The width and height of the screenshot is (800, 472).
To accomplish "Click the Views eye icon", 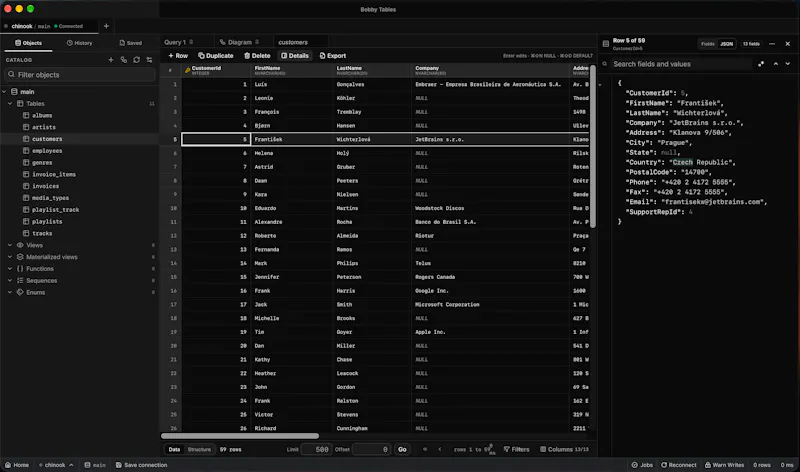I will [x=20, y=245].
